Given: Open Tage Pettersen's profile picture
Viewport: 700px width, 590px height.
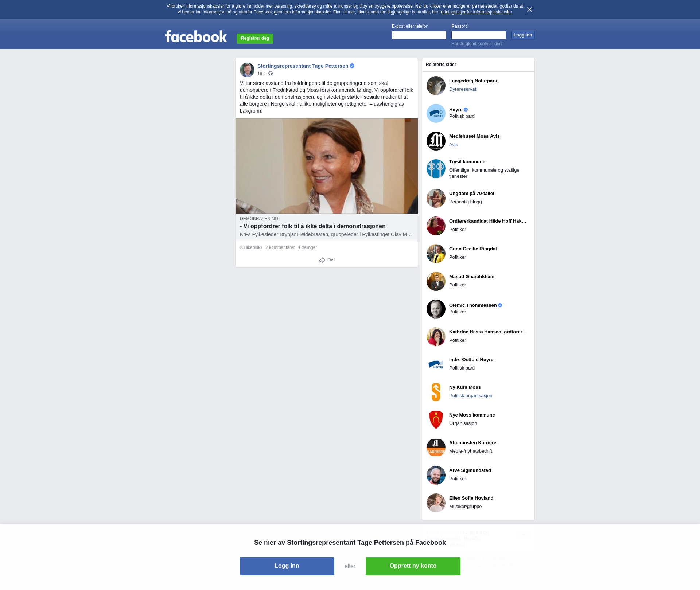Looking at the screenshot, I should [247, 70].
